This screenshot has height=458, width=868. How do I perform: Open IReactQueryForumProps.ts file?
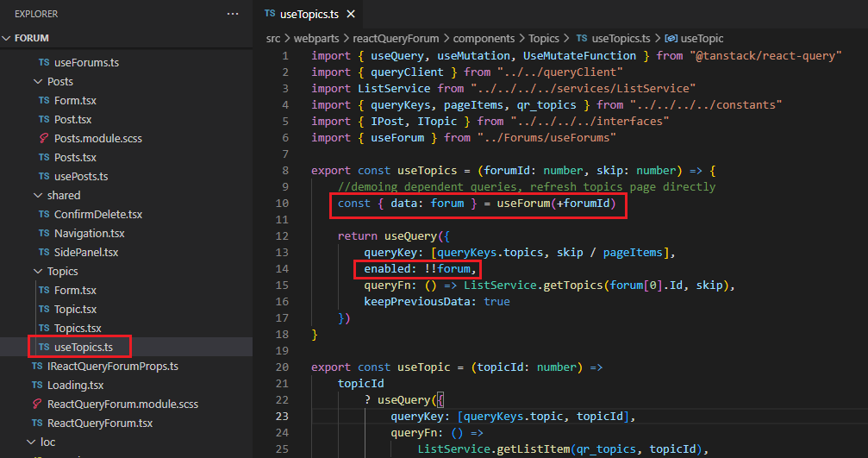click(x=112, y=367)
